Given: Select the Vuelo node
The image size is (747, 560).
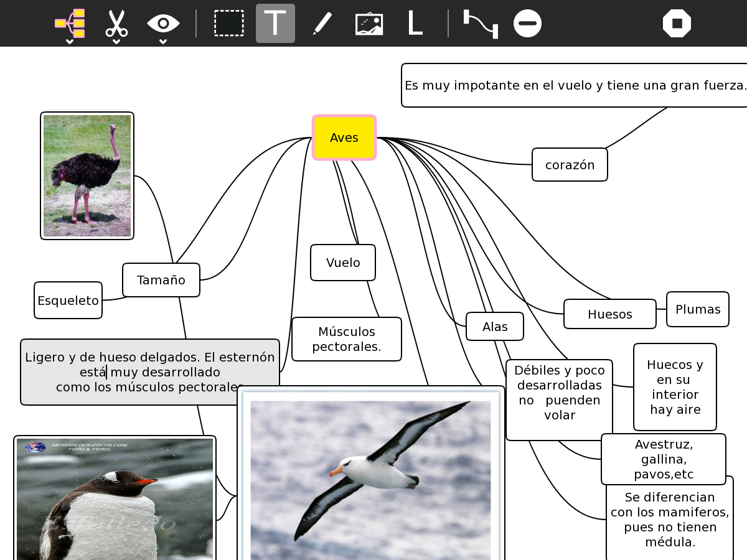Looking at the screenshot, I should pyautogui.click(x=343, y=263).
